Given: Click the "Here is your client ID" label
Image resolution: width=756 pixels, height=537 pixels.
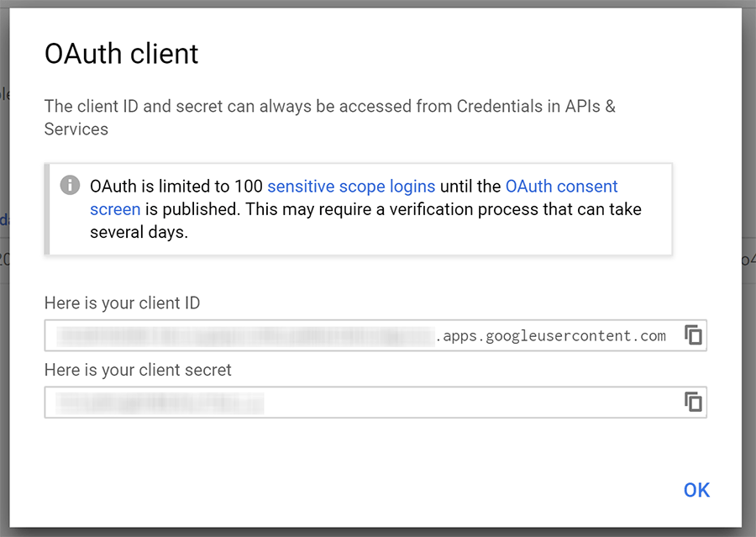Looking at the screenshot, I should (122, 303).
